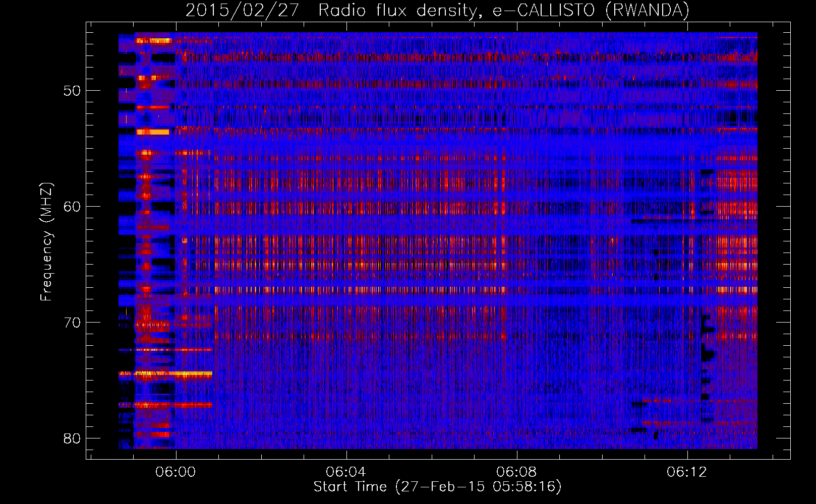Click the 60 MHz tick label
The height and width of the screenshot is (504, 816).
coord(72,207)
